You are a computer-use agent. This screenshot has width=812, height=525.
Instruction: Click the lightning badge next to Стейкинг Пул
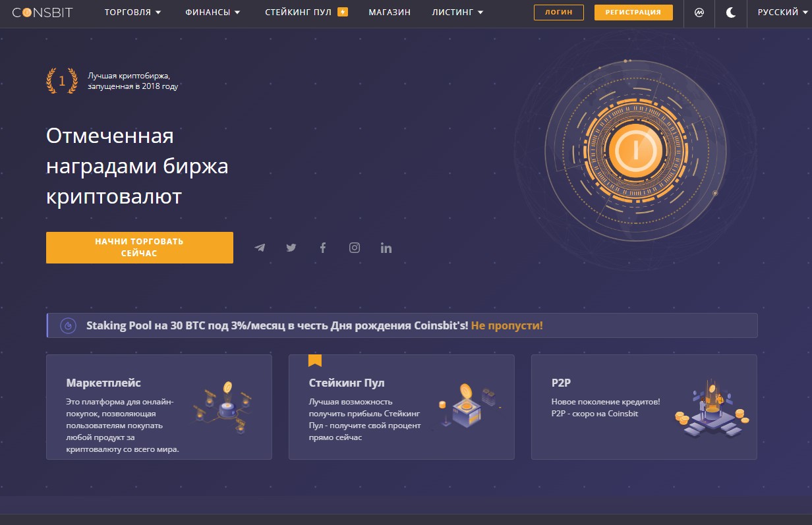342,12
